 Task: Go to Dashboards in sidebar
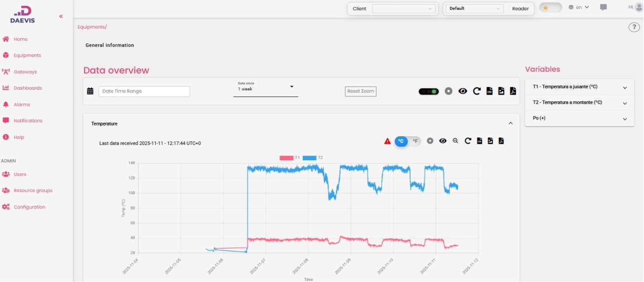coord(28,88)
